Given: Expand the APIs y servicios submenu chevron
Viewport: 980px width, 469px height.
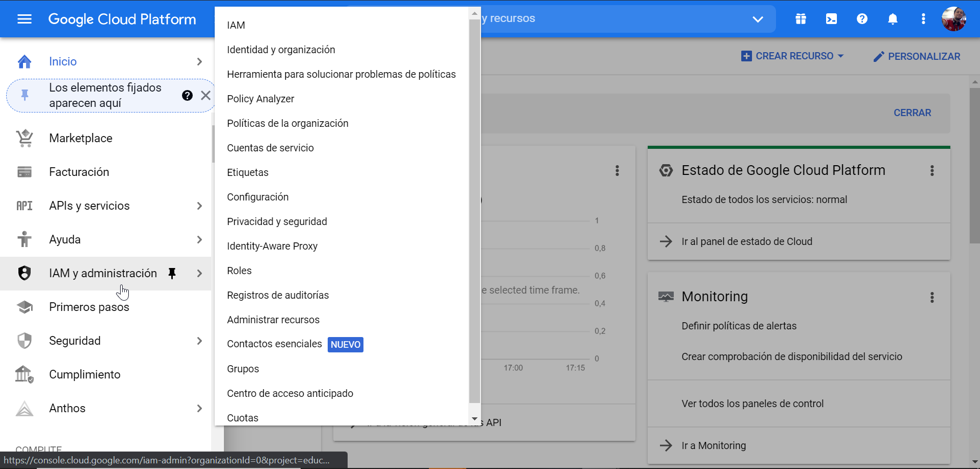Looking at the screenshot, I should click(199, 206).
